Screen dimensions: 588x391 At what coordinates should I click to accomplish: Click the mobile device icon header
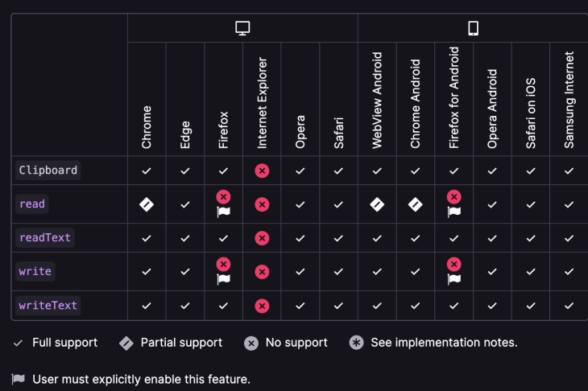[474, 28]
